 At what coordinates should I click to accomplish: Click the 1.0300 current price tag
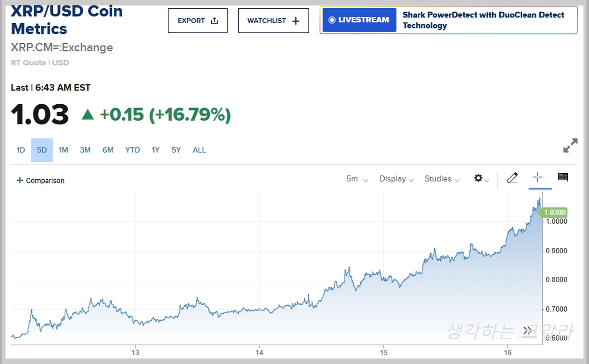(x=554, y=212)
